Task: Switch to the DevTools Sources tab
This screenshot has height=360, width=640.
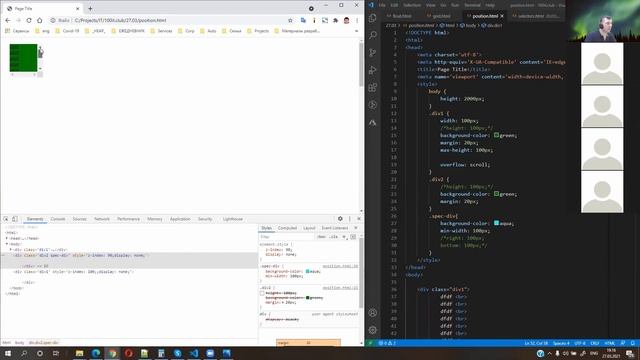Action: (80, 219)
